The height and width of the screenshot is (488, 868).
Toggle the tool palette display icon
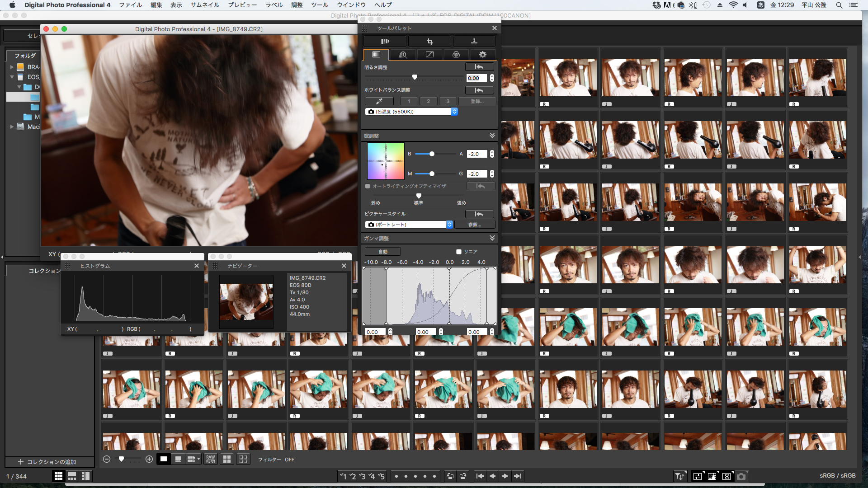click(x=698, y=476)
